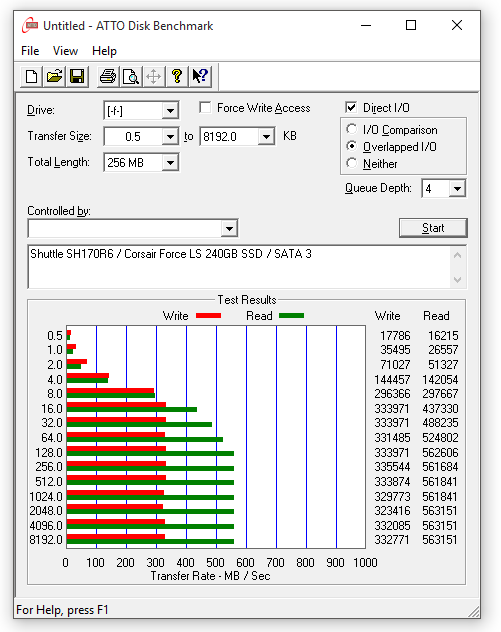This screenshot has height=632, width=501.
Task: Open the minimum Transfer Size dropdown showing 0.5
Action: pos(170,137)
